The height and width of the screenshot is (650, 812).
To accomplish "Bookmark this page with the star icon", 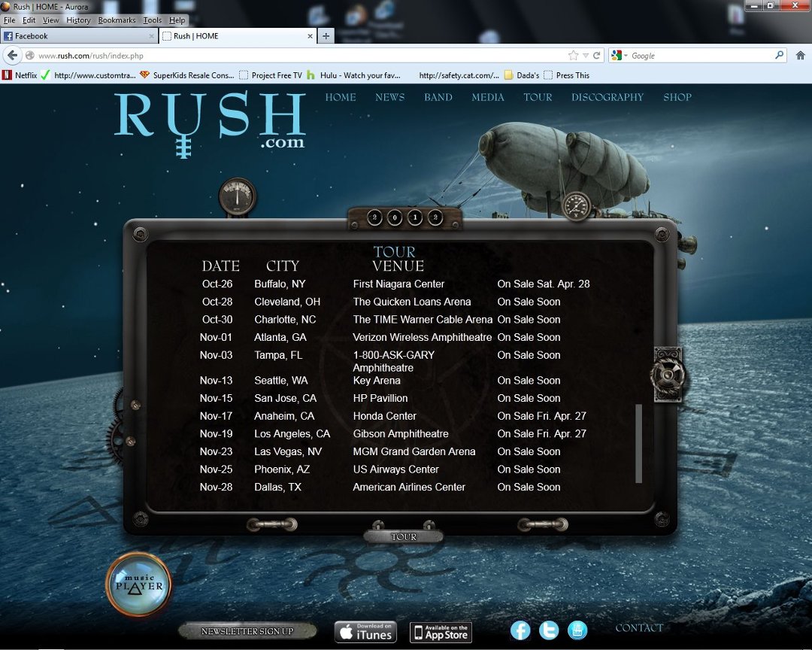I will click(x=573, y=56).
